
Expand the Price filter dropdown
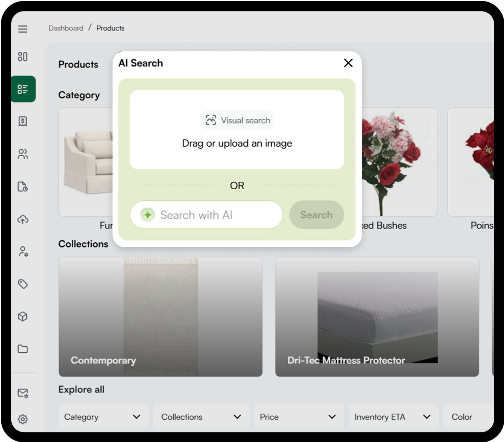[298, 417]
